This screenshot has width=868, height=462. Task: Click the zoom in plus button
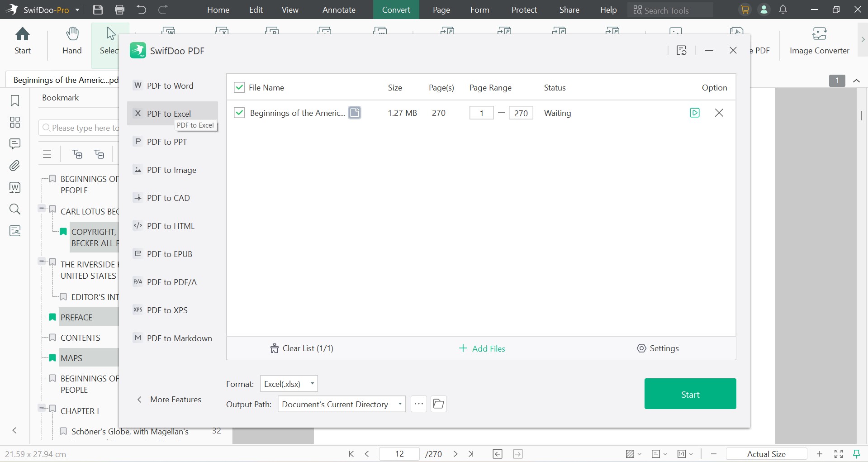click(x=820, y=454)
